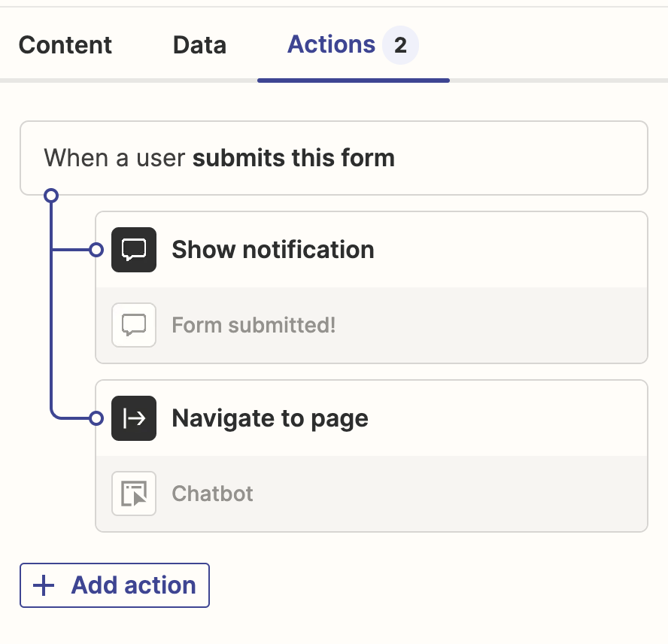The height and width of the screenshot is (644, 668).
Task: Click the vertical connector line linking actions
Action: [51, 331]
